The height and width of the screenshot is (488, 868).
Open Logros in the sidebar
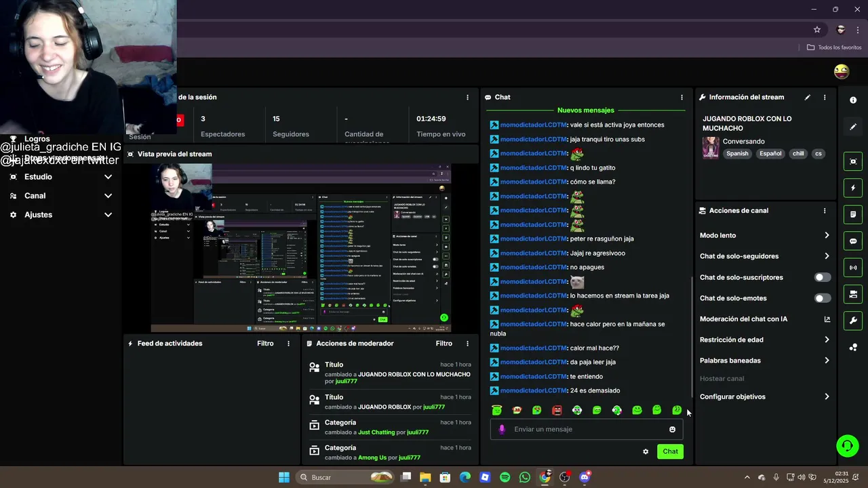37,139
